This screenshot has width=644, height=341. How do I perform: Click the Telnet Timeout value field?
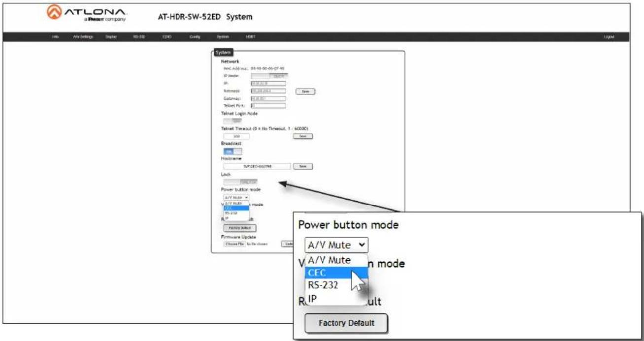[236, 136]
